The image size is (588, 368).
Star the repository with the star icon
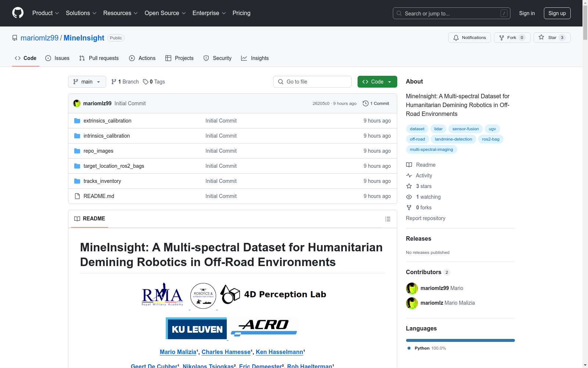pos(541,37)
